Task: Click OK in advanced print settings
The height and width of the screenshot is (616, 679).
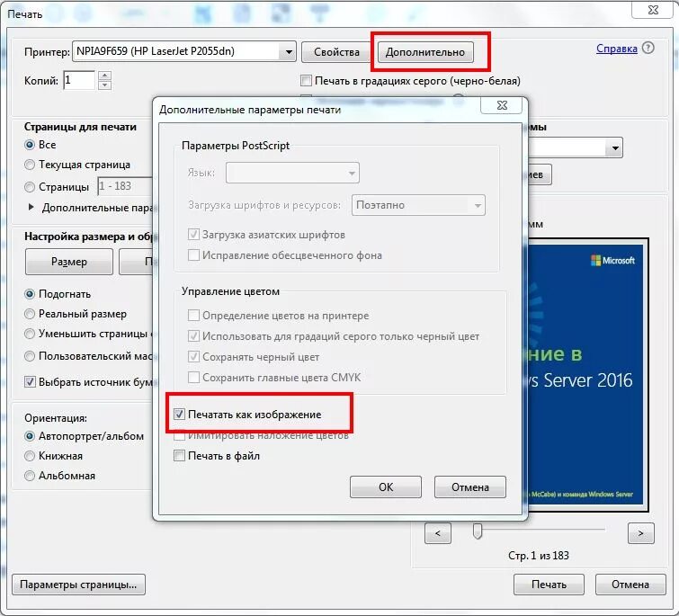Action: pyautogui.click(x=386, y=487)
